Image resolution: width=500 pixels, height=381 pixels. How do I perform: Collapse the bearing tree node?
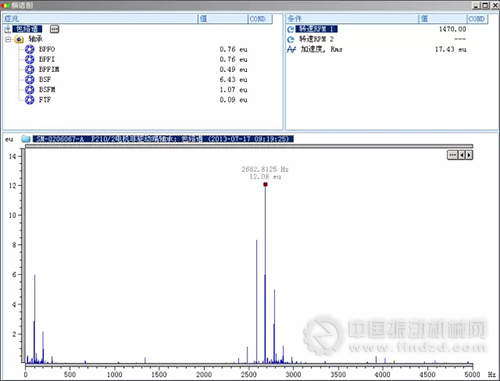click(x=8, y=39)
